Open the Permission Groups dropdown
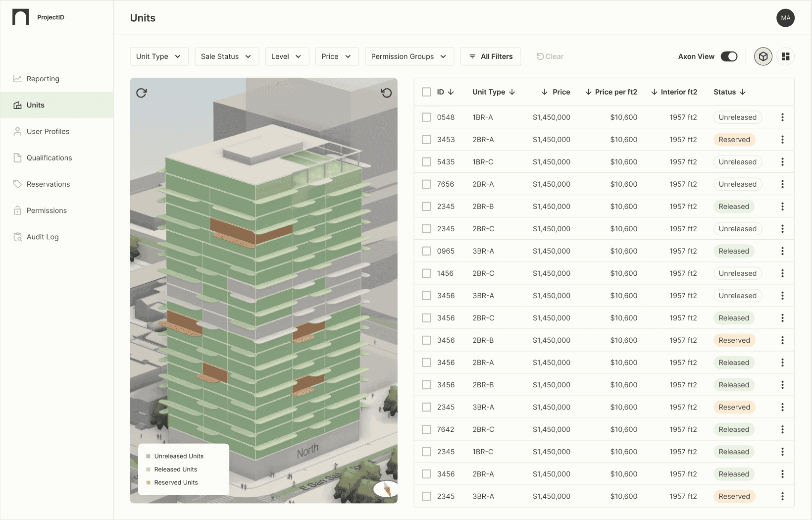Viewport: 812px width, 520px height. pos(409,56)
